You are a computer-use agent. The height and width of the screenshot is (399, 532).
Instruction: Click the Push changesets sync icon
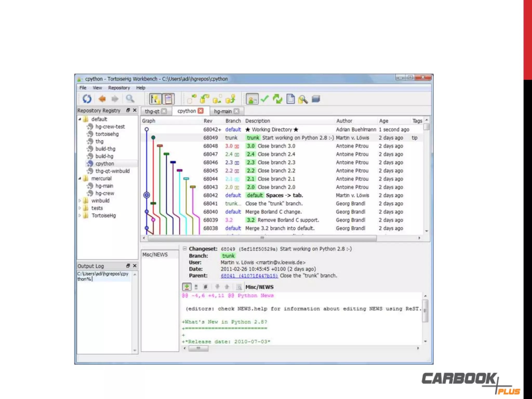230,99
